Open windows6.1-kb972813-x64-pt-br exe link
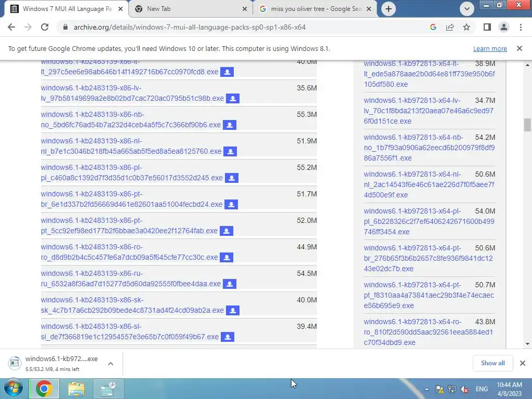This screenshot has height=399, width=532. pos(428,258)
